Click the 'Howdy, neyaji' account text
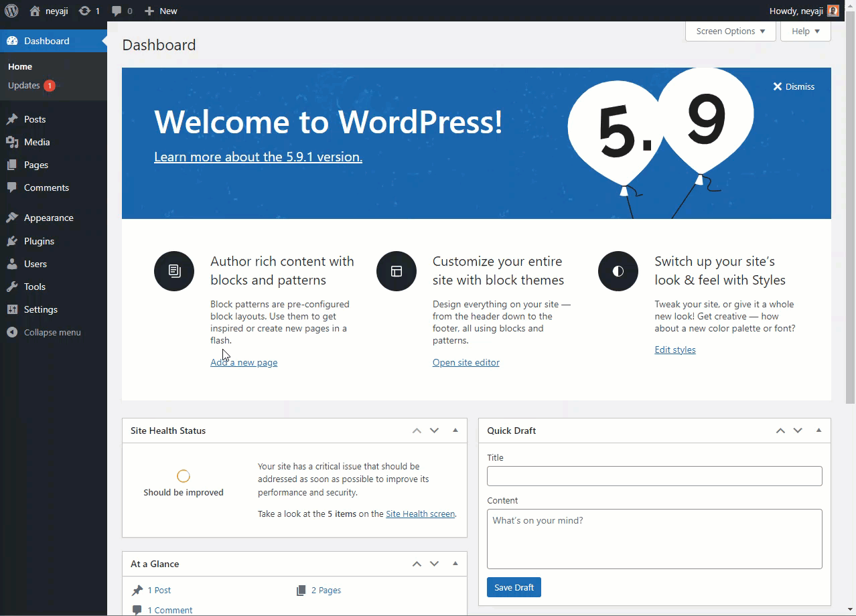Viewport: 856px width, 616px height. [796, 11]
